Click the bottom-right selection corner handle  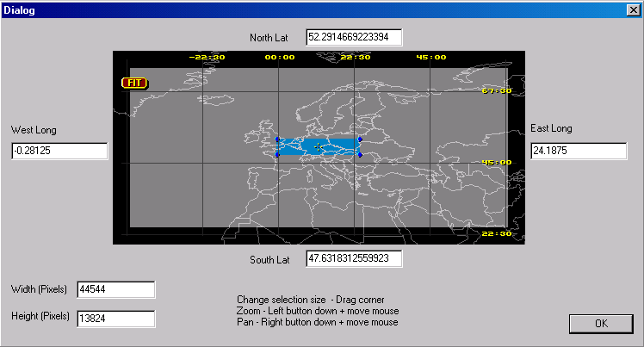pos(359,155)
